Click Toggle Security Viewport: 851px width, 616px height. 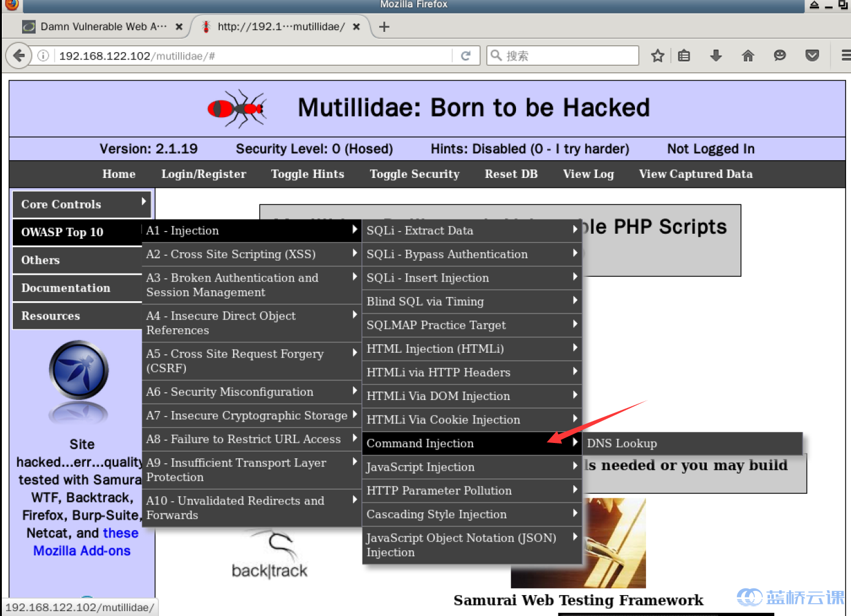[x=415, y=174]
